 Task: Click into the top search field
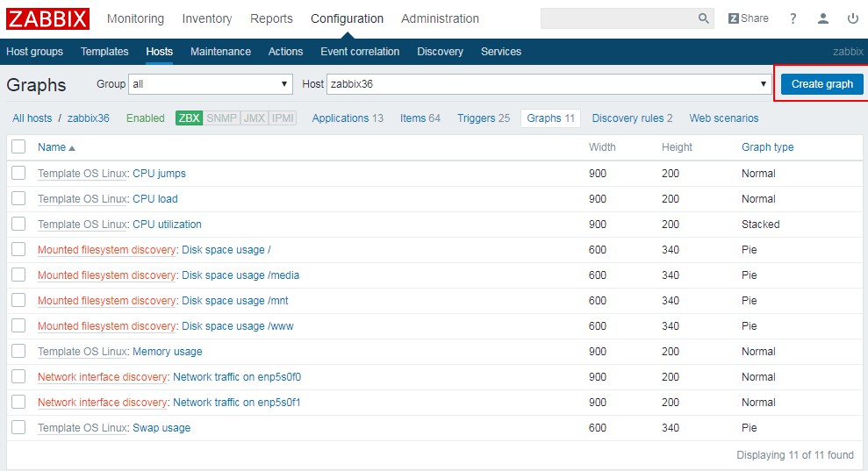point(618,18)
